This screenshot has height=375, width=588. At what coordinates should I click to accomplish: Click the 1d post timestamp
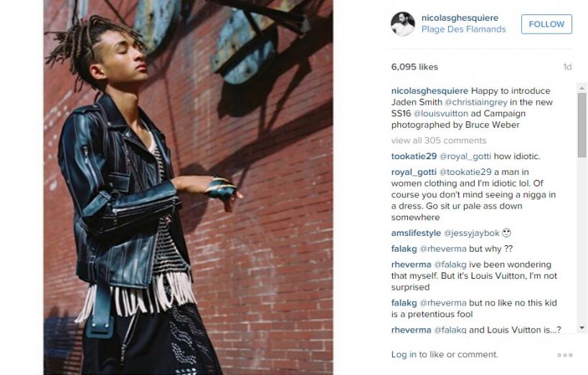coord(567,67)
